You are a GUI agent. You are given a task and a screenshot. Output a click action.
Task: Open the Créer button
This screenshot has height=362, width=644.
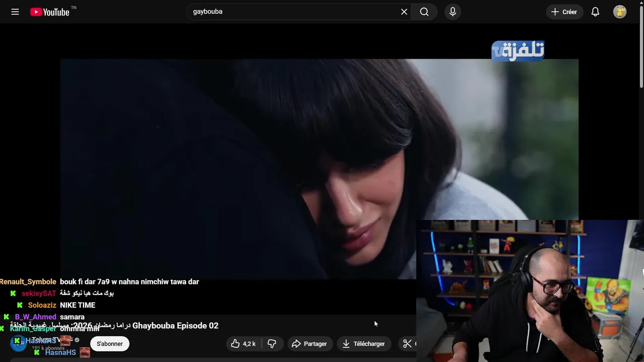click(565, 12)
